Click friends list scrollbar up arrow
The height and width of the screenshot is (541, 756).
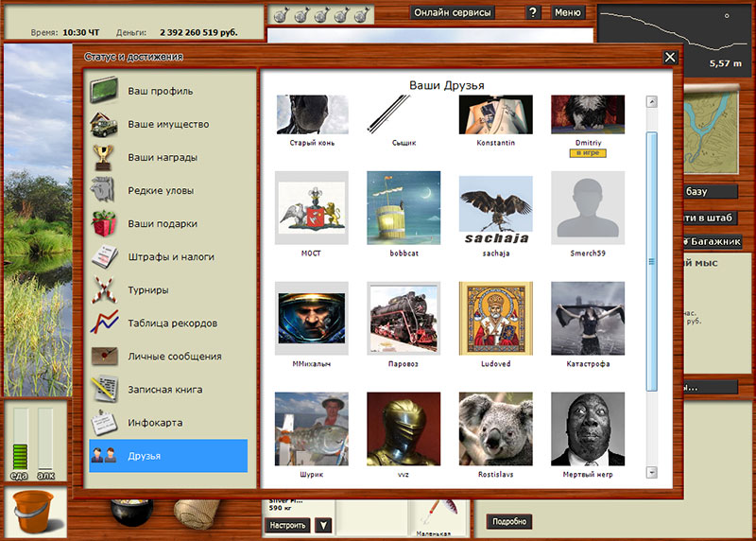[652, 101]
